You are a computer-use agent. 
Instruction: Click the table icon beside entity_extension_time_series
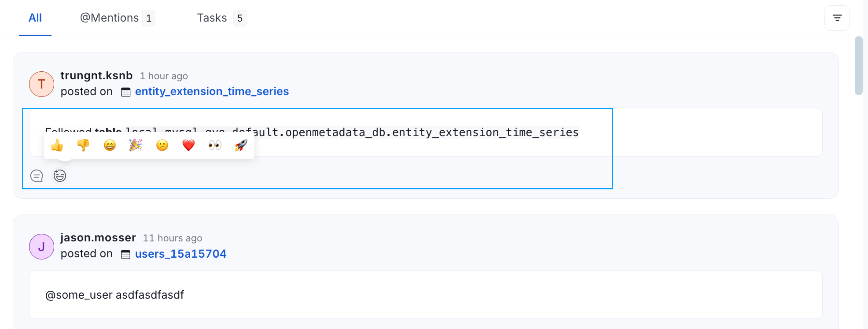[126, 92]
